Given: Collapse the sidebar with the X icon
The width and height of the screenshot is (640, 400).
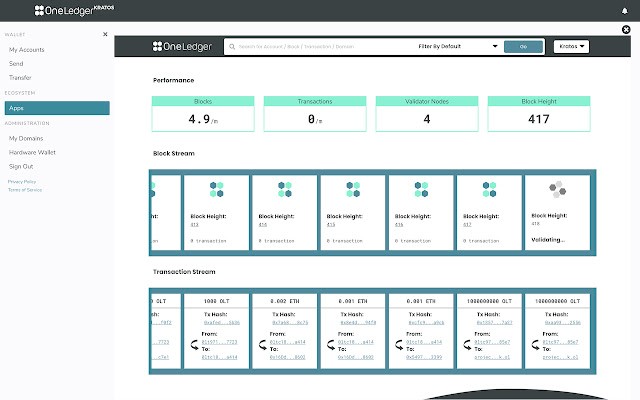Looking at the screenshot, I should pos(105,34).
